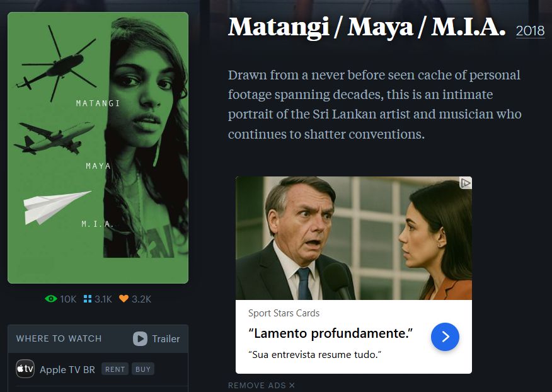Select the BUY option for Apple TV
Screen dimensions: 552x392
point(143,369)
